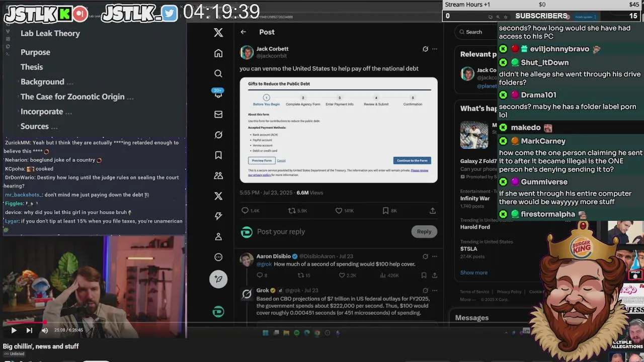Screen dimensions: 644x362
Task: Open Explore search icon in X sidebar
Action: (218, 73)
